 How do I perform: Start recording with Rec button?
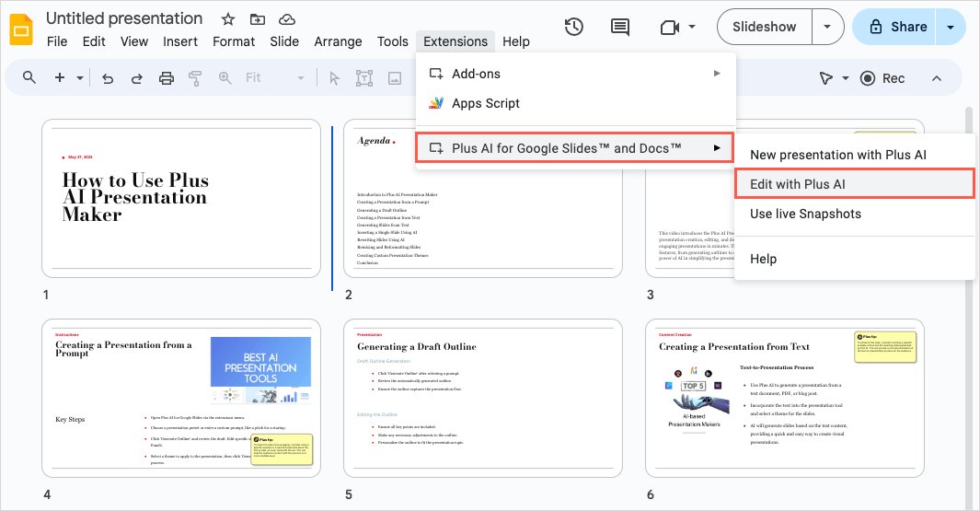tap(882, 78)
